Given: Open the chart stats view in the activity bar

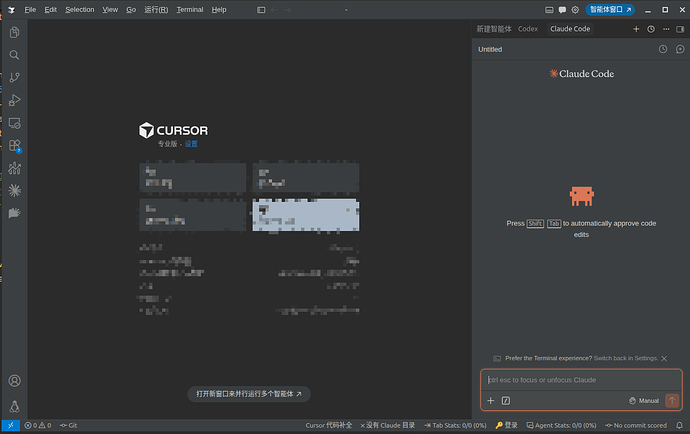Looking at the screenshot, I should pyautogui.click(x=15, y=168).
